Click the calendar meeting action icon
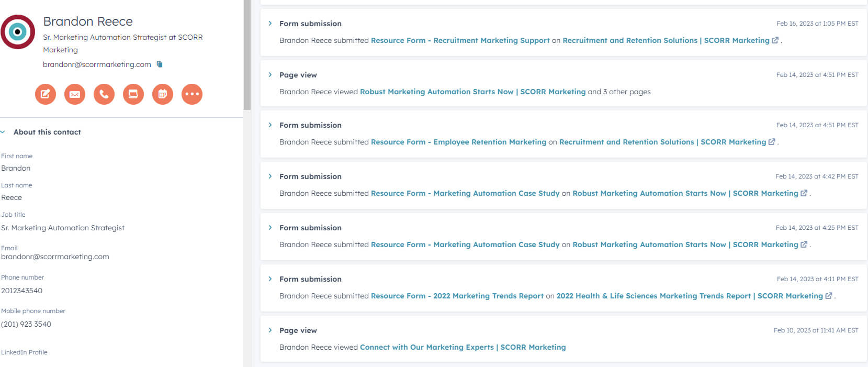 163,94
